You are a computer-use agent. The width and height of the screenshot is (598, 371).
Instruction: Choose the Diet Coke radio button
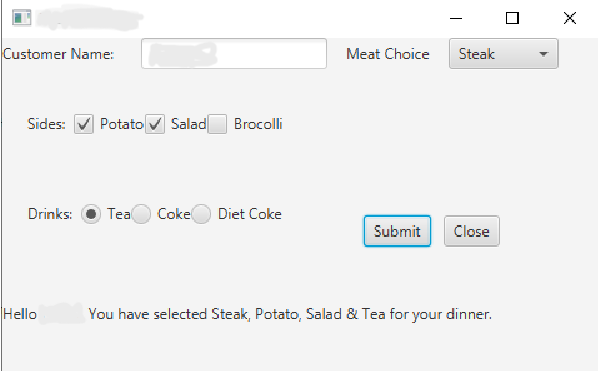click(201, 214)
